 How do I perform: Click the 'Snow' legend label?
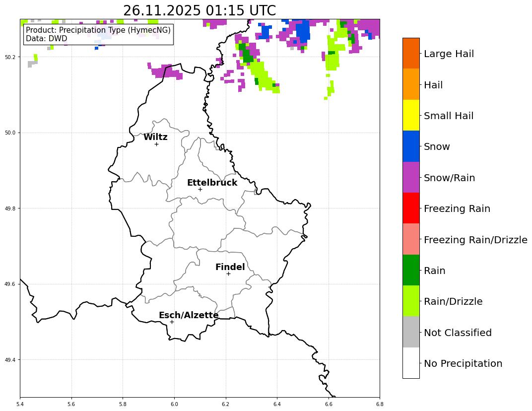point(437,146)
